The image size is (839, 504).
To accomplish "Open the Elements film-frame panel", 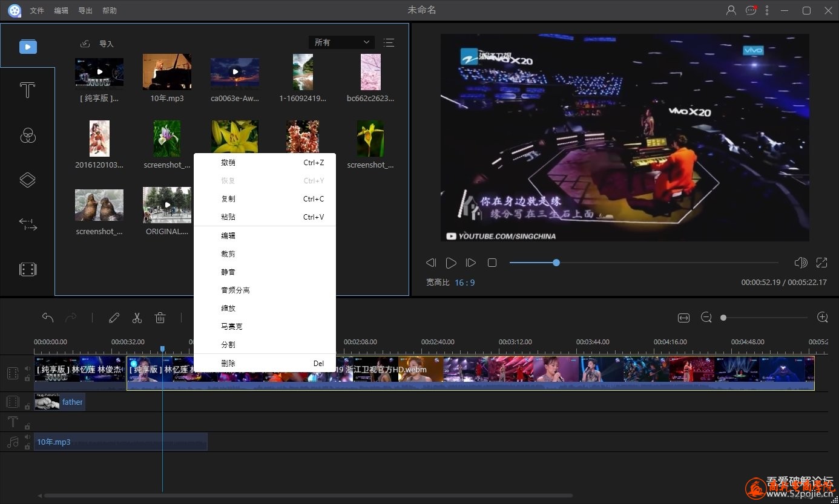I will 28,269.
